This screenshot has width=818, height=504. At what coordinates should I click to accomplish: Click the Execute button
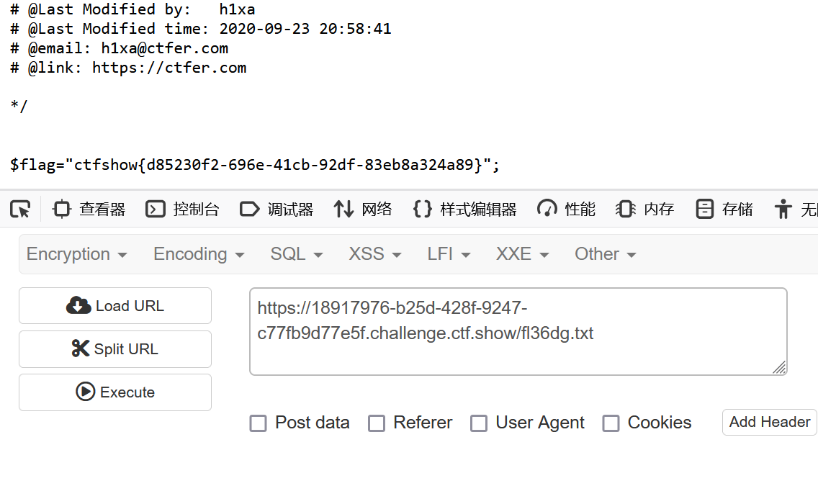click(115, 392)
